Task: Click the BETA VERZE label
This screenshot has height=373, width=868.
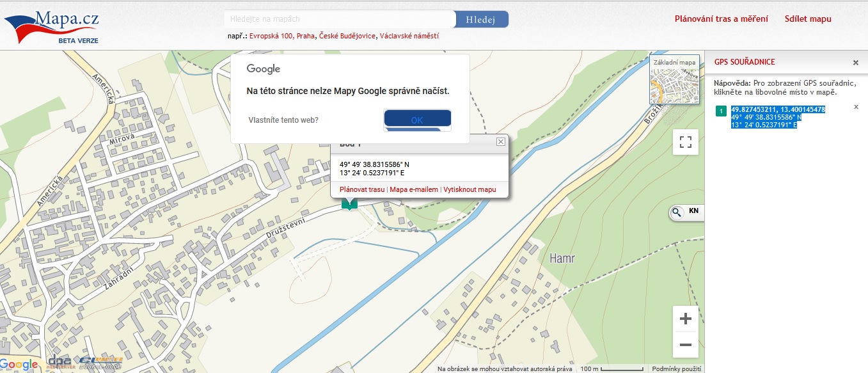Action: click(78, 40)
